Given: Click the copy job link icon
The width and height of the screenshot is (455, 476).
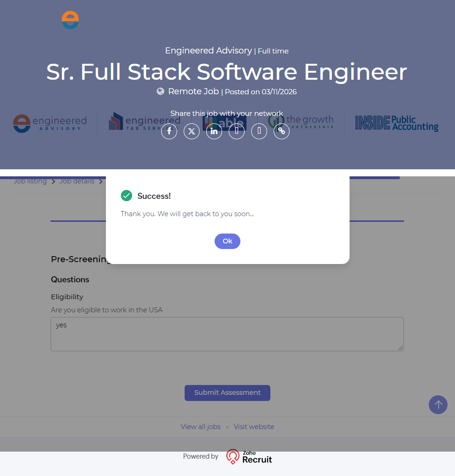Looking at the screenshot, I should pos(282,131).
